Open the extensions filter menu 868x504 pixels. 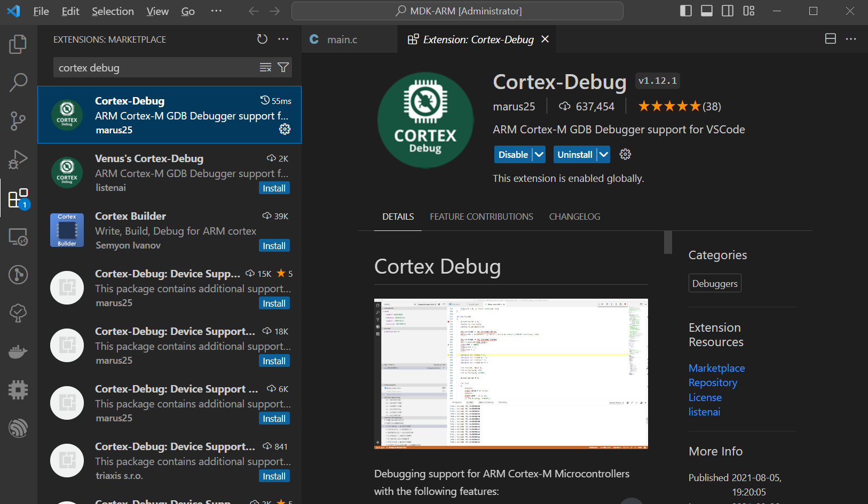pos(283,67)
